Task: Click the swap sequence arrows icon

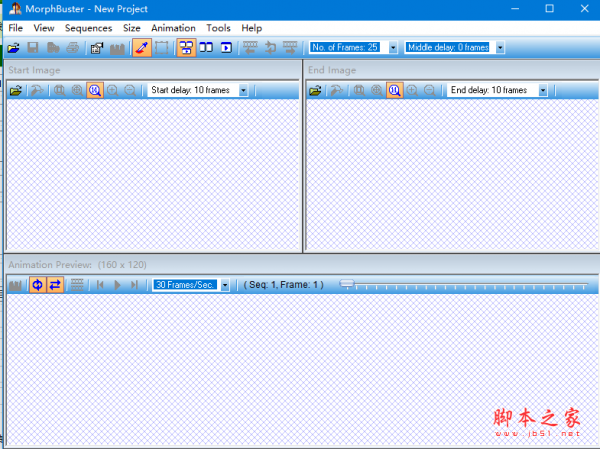Action: pos(270,48)
